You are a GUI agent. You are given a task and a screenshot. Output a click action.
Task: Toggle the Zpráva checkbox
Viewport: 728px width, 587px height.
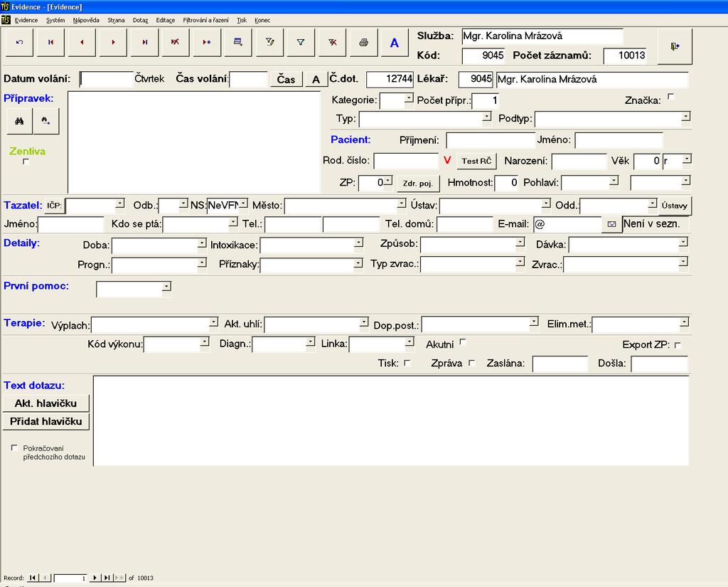point(472,363)
